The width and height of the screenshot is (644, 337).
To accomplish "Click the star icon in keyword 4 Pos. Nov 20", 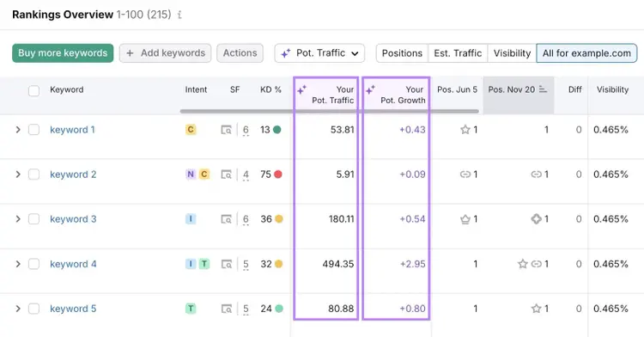I will (x=522, y=264).
